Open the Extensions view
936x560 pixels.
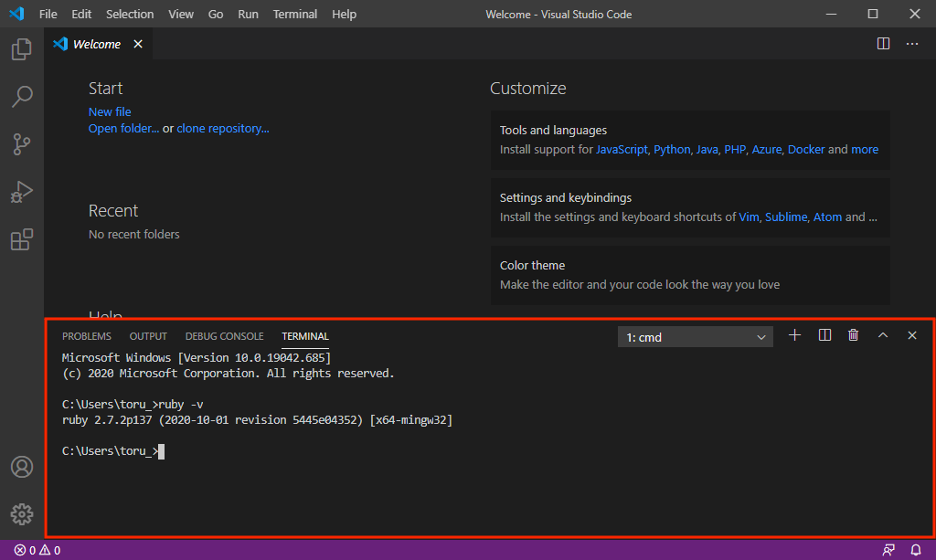tap(22, 239)
